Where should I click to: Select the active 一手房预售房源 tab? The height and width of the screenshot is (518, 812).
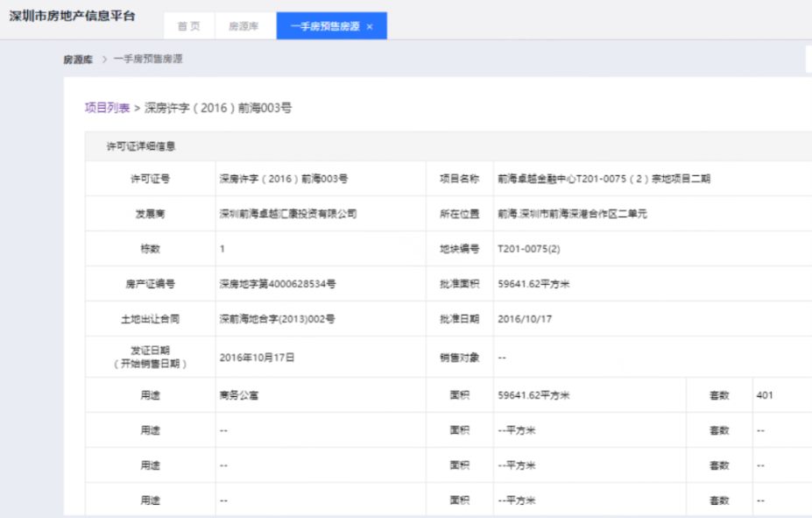325,26
